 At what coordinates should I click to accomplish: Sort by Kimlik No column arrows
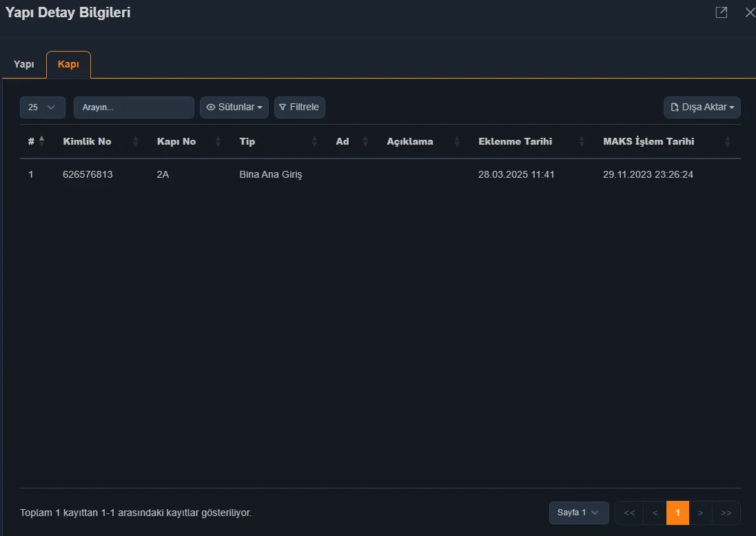[x=135, y=141]
